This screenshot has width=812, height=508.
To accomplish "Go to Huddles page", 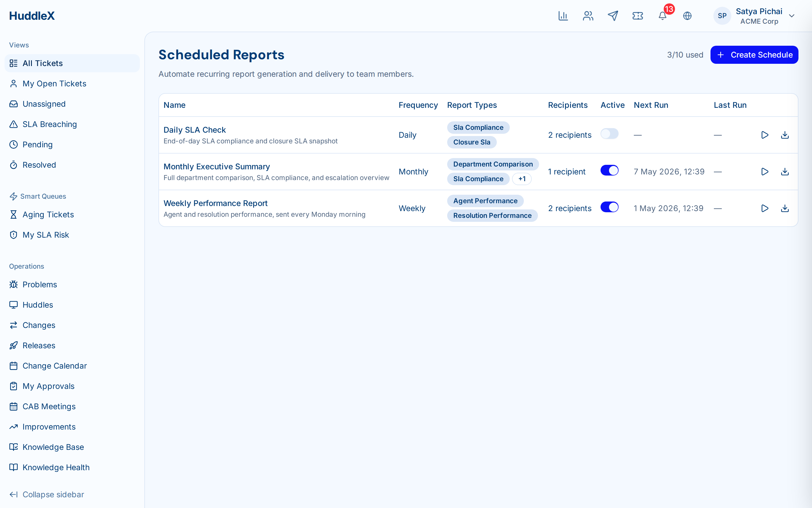I will click(x=72, y=305).
